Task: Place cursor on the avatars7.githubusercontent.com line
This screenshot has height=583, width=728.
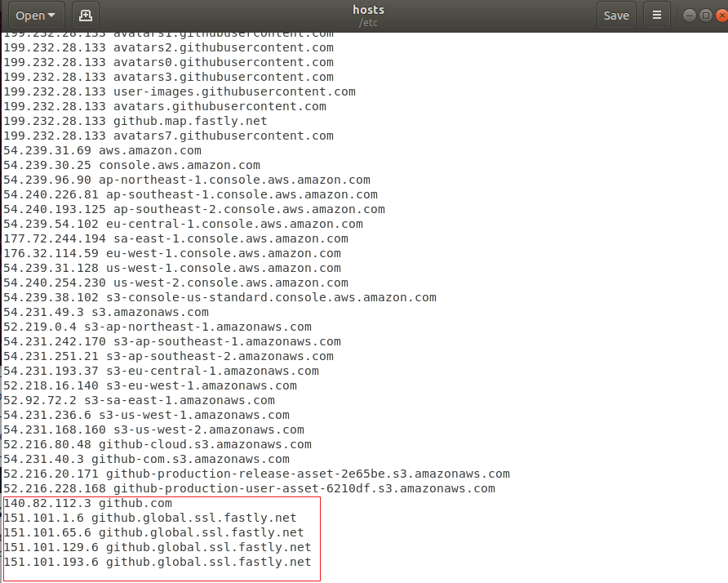Action: click(168, 136)
